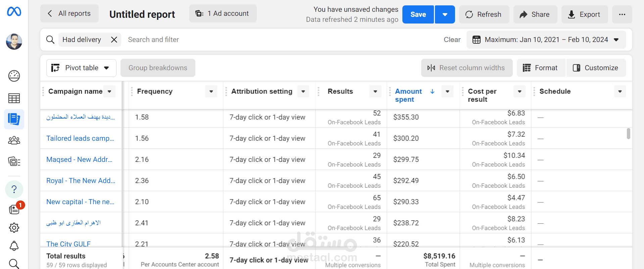Open date range Maximum dropdown
The image size is (644, 269).
coord(546,40)
